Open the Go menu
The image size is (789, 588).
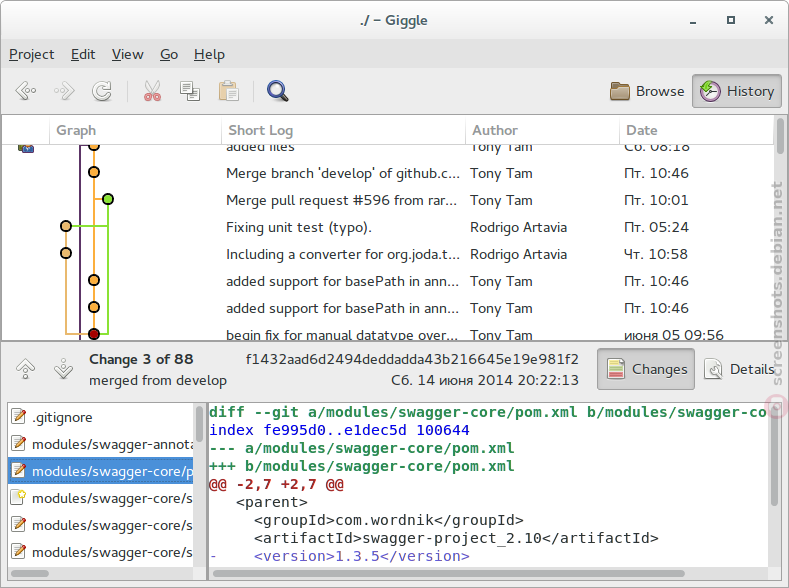click(x=169, y=54)
